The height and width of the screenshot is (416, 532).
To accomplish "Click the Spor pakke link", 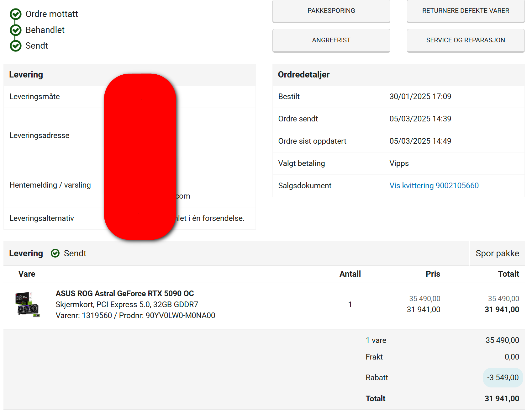I will 497,253.
